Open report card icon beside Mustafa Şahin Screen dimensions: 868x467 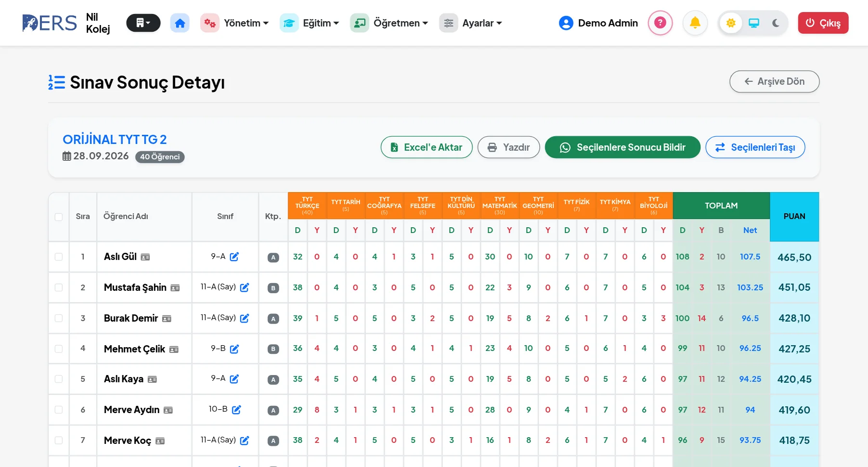(x=175, y=288)
